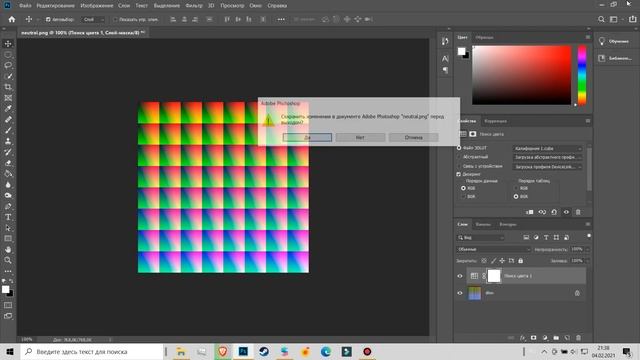The width and height of the screenshot is (640, 360).
Task: Open the Auto-select Layer dropdown in options bar
Action: click(93, 20)
